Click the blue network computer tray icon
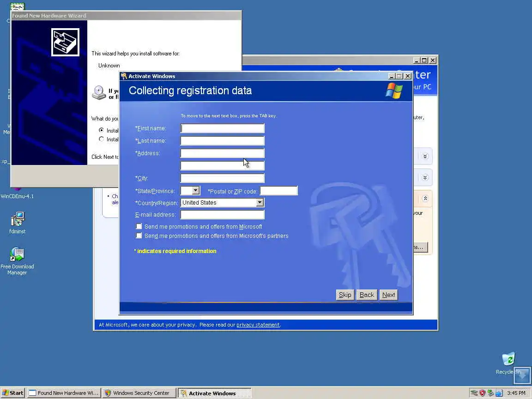532x399 pixels. point(499,393)
